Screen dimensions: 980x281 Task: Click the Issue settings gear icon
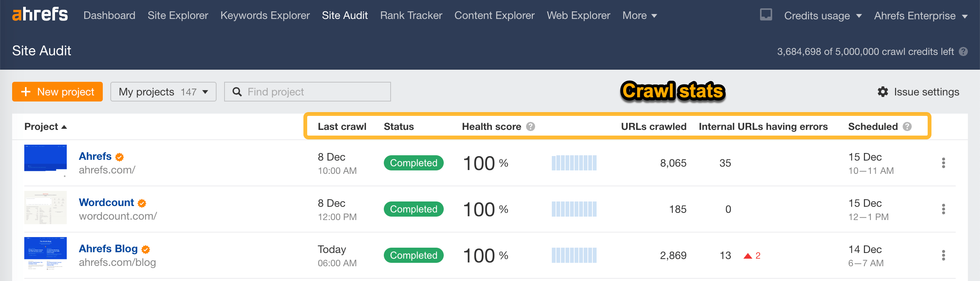pos(883,92)
